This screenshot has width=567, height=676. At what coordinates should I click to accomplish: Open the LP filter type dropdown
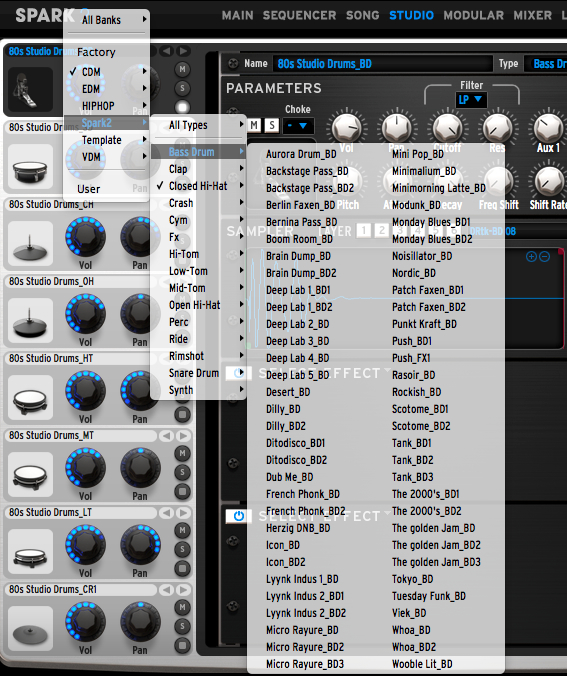click(x=471, y=100)
